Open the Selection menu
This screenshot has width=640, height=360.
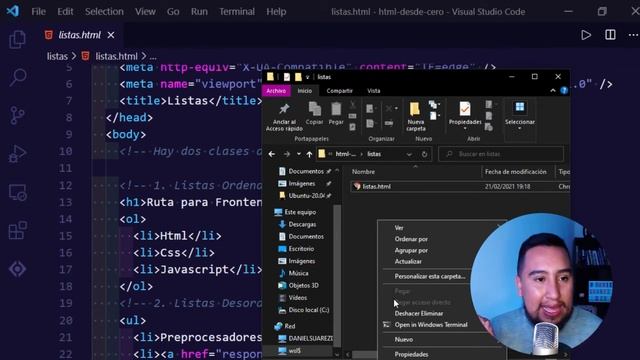click(x=104, y=11)
